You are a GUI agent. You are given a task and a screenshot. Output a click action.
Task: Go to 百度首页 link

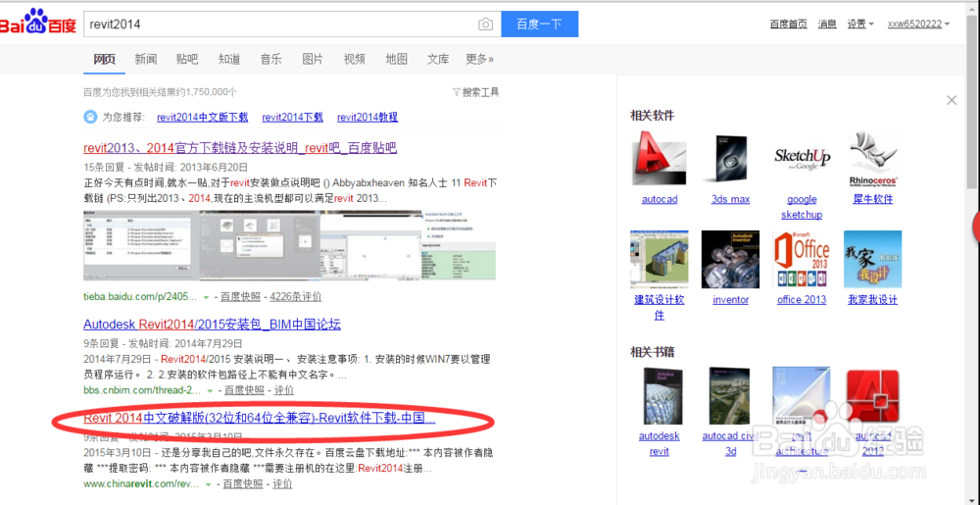click(788, 25)
